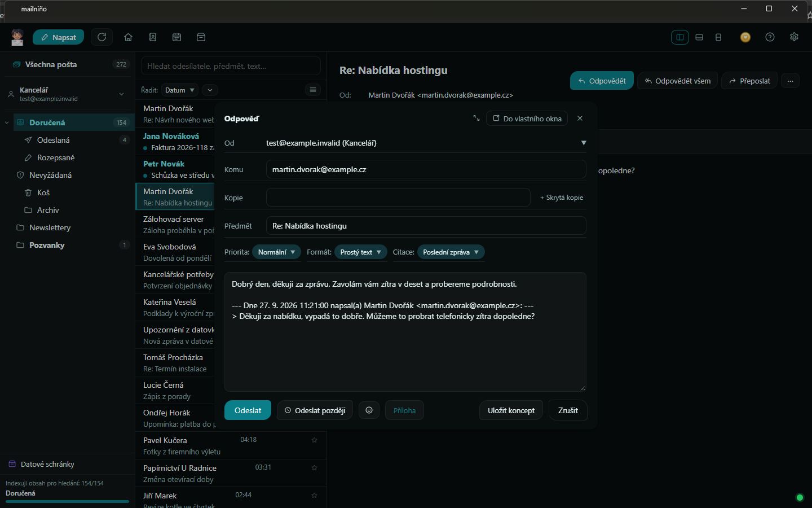This screenshot has height=508, width=812.
Task: Click the Odeslat send button
Action: point(248,410)
